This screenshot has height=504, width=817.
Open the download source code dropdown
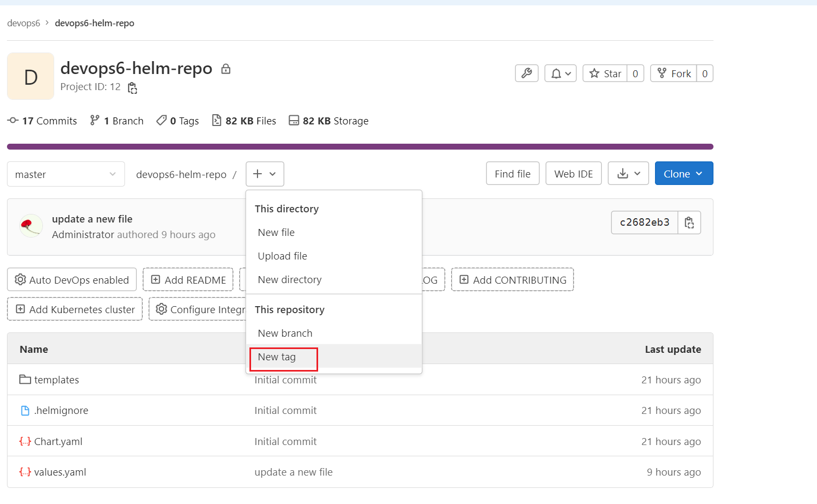[x=628, y=173]
